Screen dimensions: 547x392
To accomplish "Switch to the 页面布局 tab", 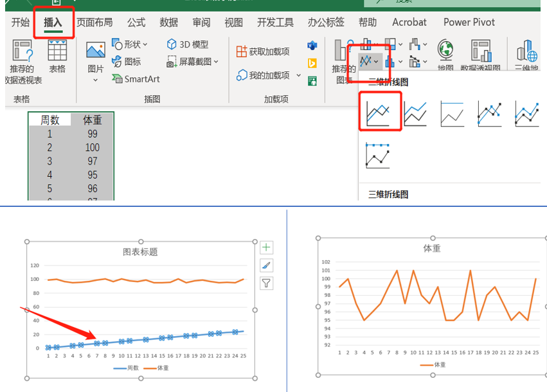I will (94, 22).
